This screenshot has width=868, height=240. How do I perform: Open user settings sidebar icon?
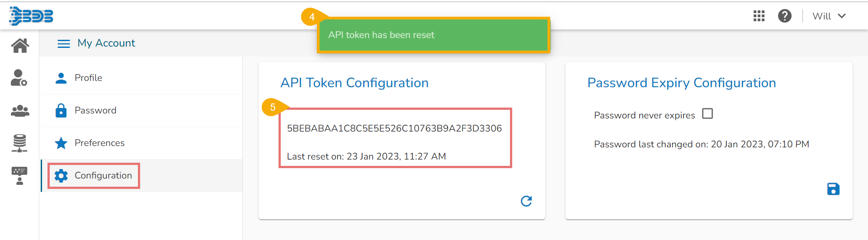pos(19,78)
